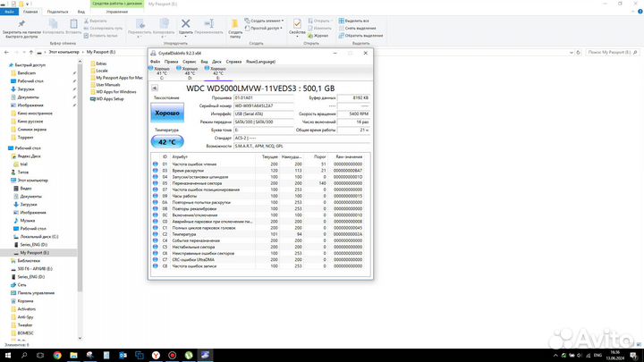The width and height of the screenshot is (644, 362).
Task: Switch to the Вид ribbon tab in Explorer
Action: (80, 12)
